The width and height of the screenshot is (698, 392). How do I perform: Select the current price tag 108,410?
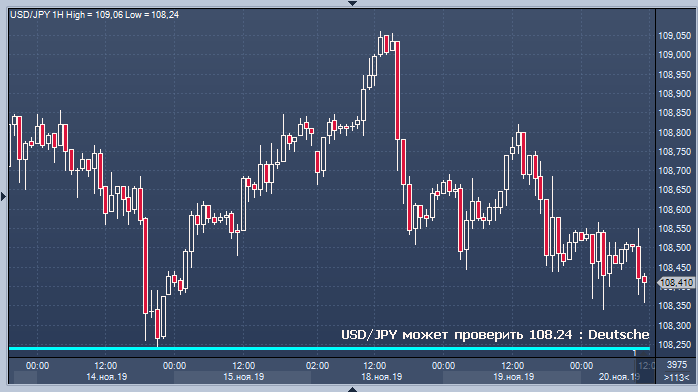click(676, 283)
